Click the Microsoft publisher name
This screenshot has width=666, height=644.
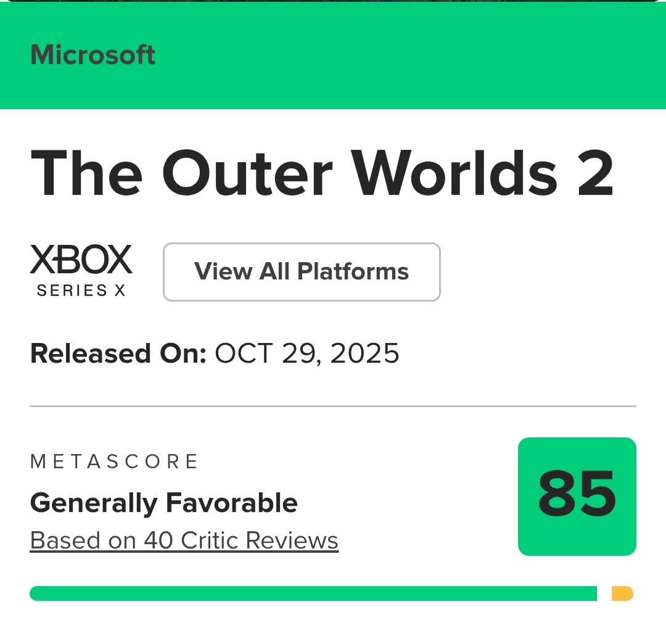[x=92, y=56]
